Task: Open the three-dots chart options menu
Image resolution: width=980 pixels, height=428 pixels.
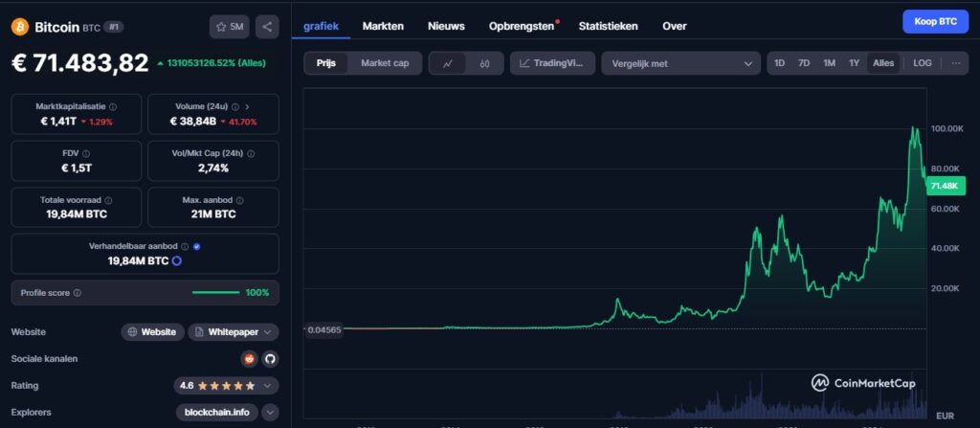Action: click(x=956, y=63)
